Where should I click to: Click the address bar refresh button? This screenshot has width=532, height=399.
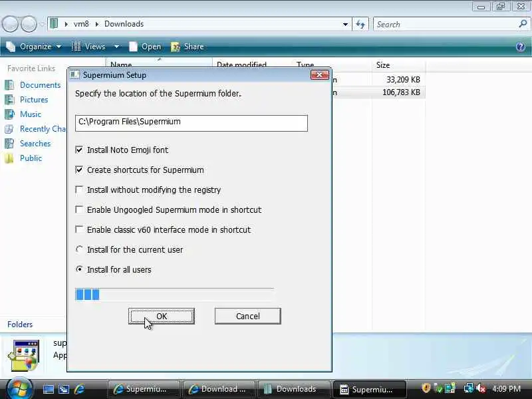click(360, 24)
